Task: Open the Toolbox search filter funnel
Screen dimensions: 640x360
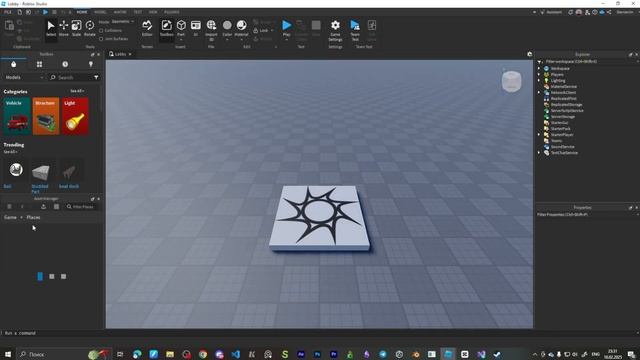Action: (96, 77)
